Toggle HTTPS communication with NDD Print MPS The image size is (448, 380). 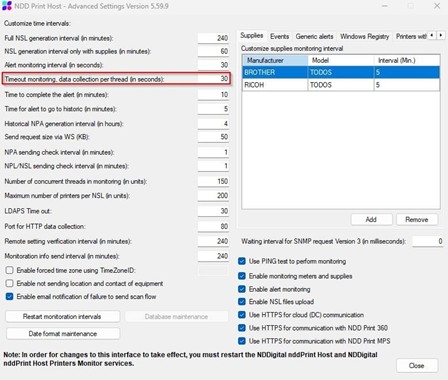point(242,341)
